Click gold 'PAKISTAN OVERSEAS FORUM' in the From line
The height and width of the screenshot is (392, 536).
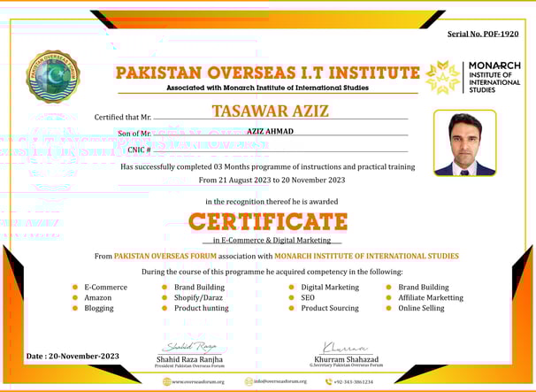165,256
